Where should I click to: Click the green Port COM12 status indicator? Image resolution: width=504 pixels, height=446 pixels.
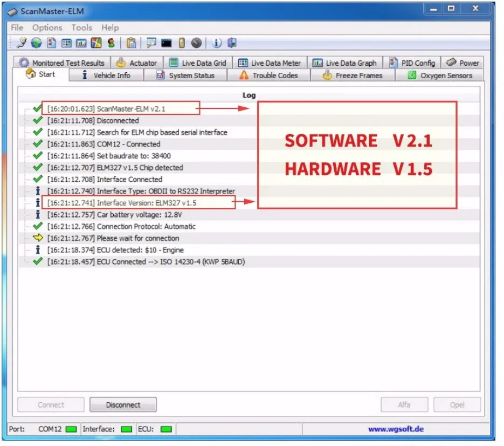click(x=71, y=429)
